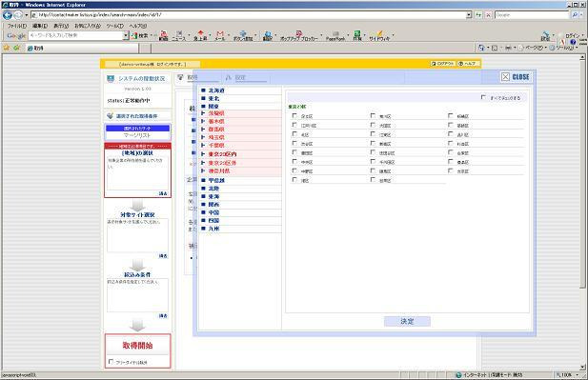The height and width of the screenshot is (380, 588).
Task: Click the PageRank indicator in Google toolbar
Action: click(335, 36)
